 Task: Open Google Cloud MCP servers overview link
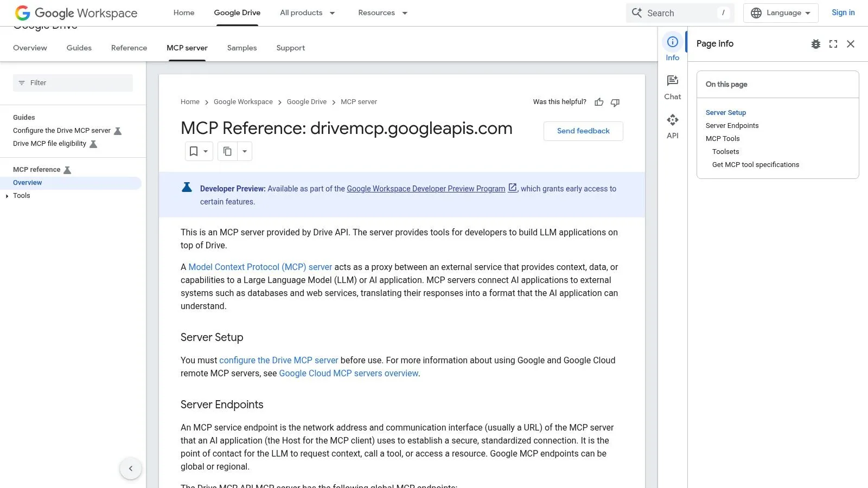pyautogui.click(x=349, y=373)
